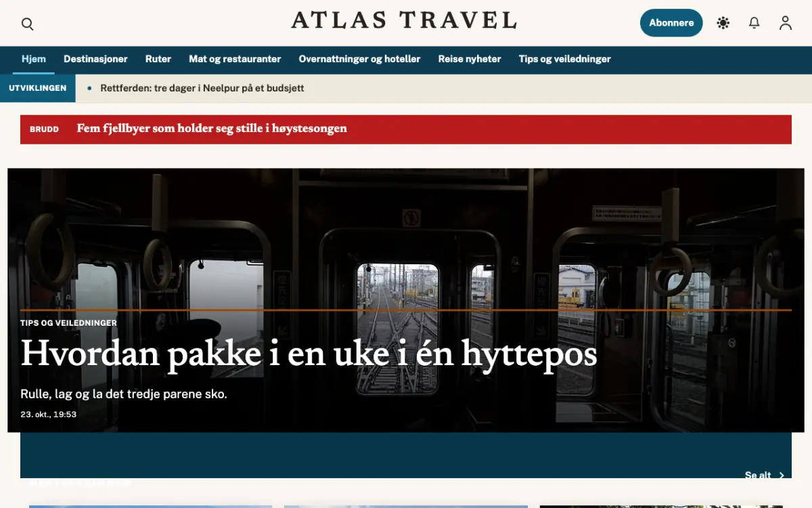
Task: Open ticker story about Neelpur budget trip
Action: (202, 88)
